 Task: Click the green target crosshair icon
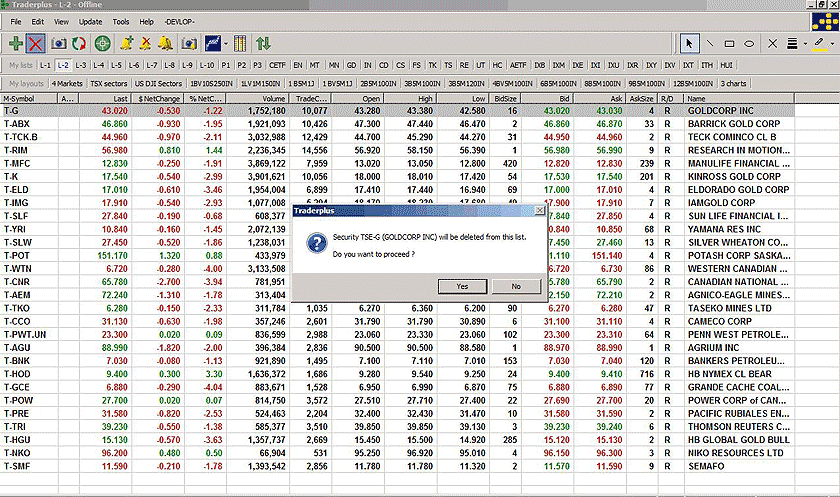point(102,43)
